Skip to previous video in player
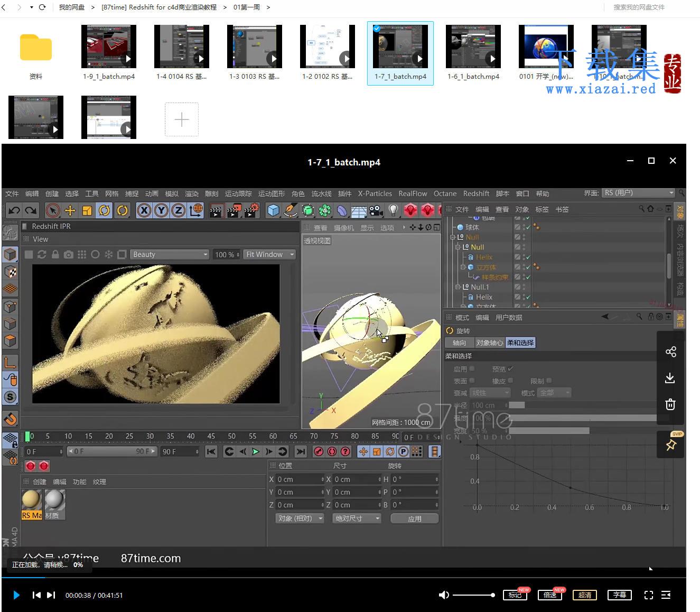This screenshot has width=700, height=612. (x=36, y=595)
